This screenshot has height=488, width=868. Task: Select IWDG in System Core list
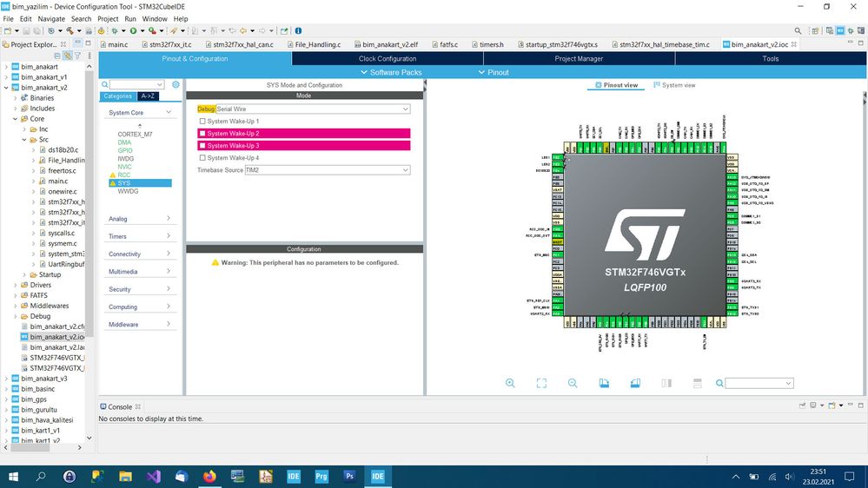point(126,159)
